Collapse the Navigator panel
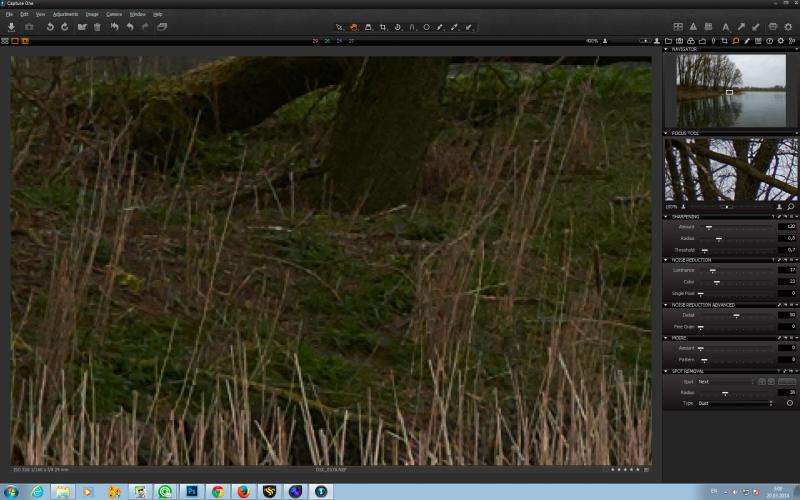The height and width of the screenshot is (500, 800). pos(666,49)
